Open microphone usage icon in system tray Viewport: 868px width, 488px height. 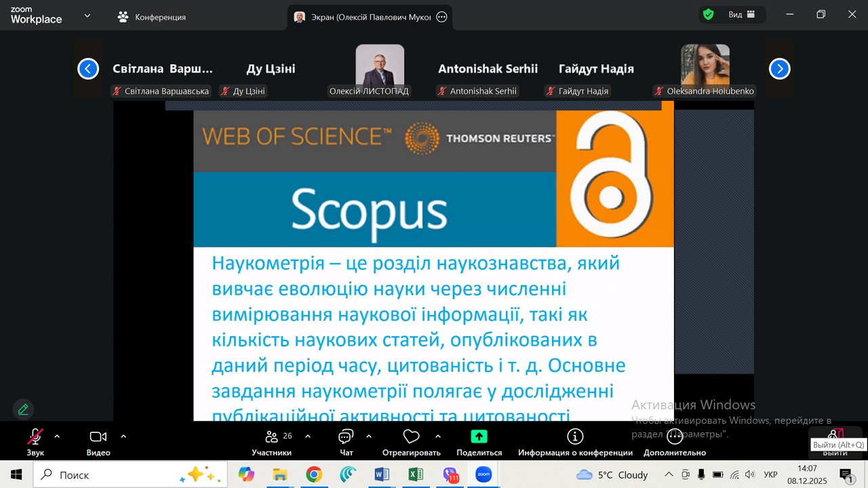coord(701,474)
